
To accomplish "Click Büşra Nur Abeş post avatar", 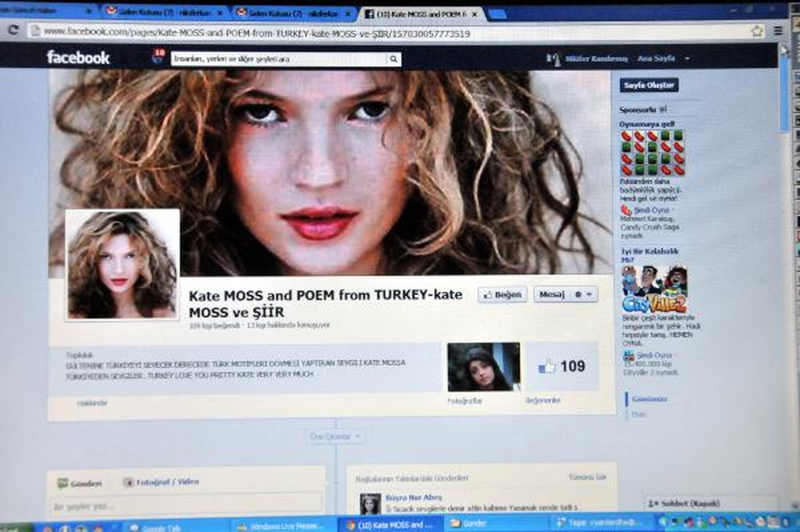I will coord(370,504).
